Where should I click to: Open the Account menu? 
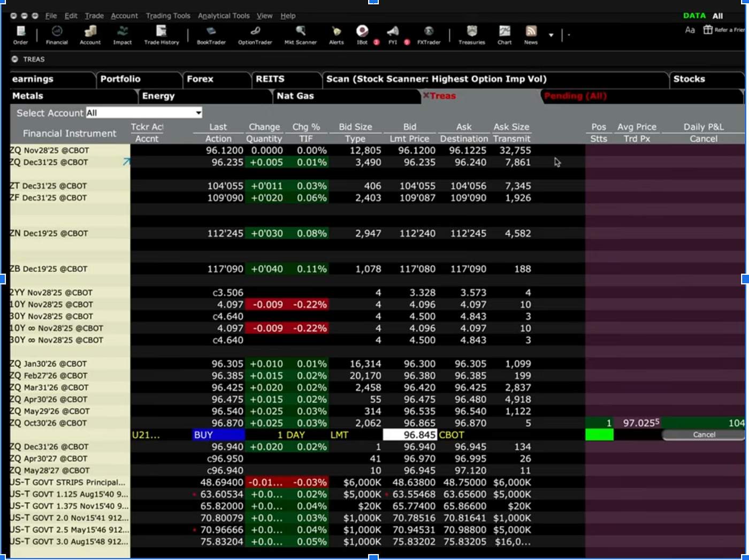pyautogui.click(x=124, y=16)
